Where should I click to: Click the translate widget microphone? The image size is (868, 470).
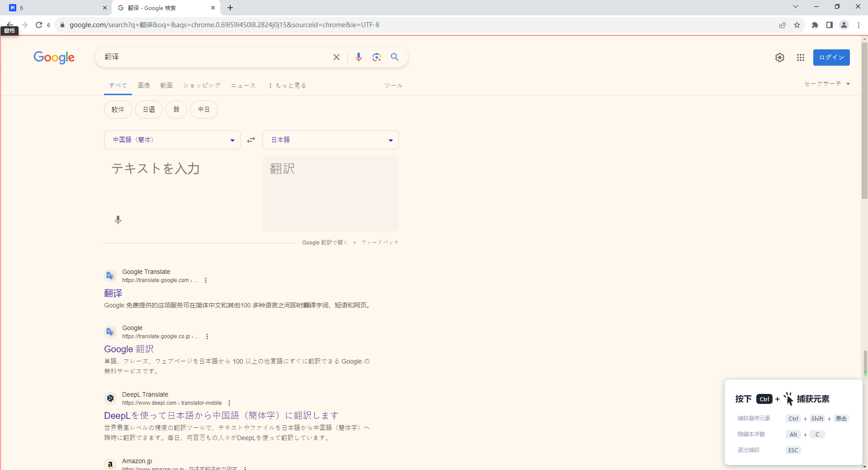pos(118,220)
